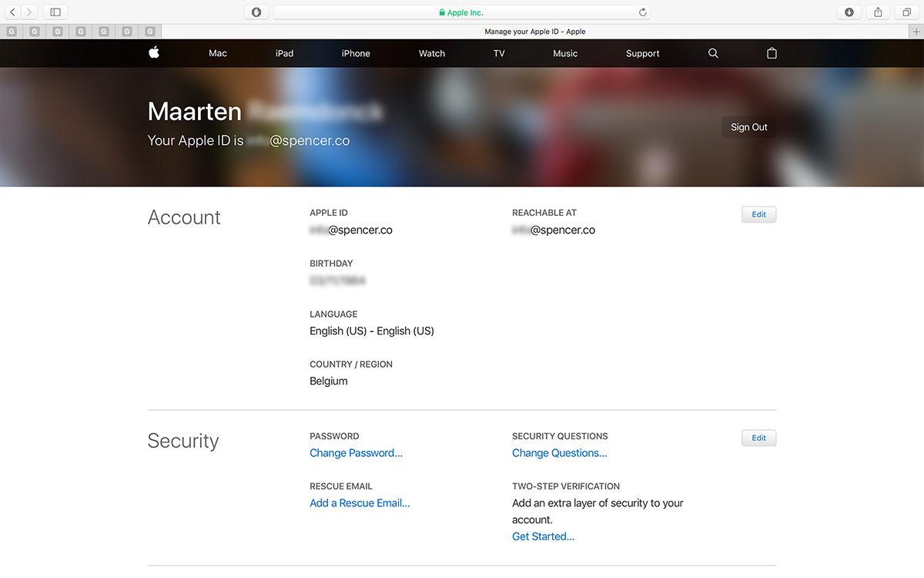Navigate back using the back arrow

(x=12, y=12)
